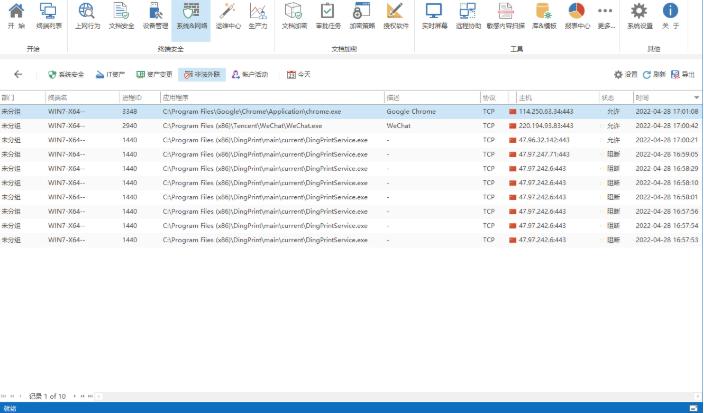Click the 系统设置 gear icon

[x=638, y=14]
